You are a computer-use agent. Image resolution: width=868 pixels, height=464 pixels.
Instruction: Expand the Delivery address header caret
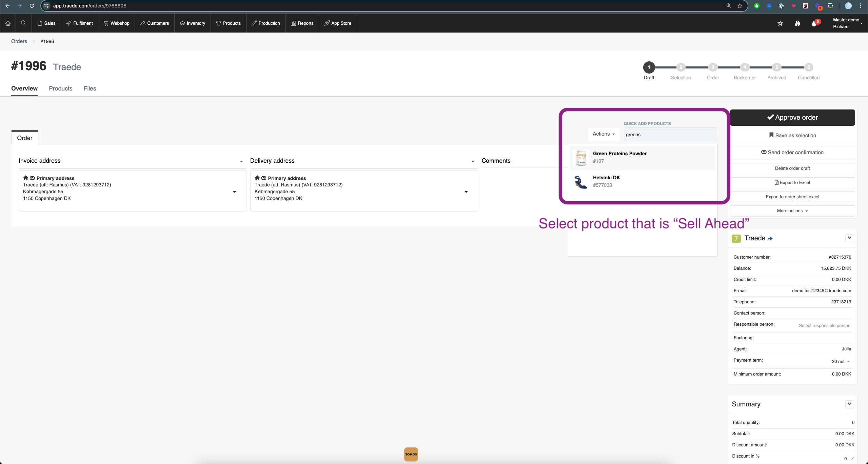(x=473, y=162)
